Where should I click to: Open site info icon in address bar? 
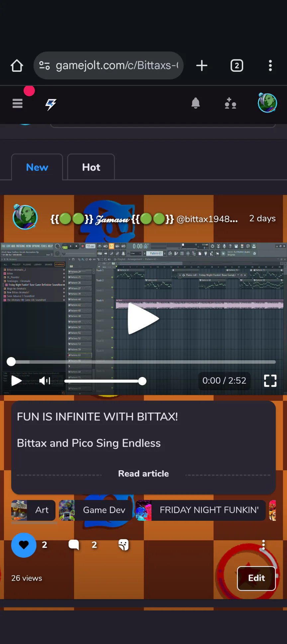point(45,65)
